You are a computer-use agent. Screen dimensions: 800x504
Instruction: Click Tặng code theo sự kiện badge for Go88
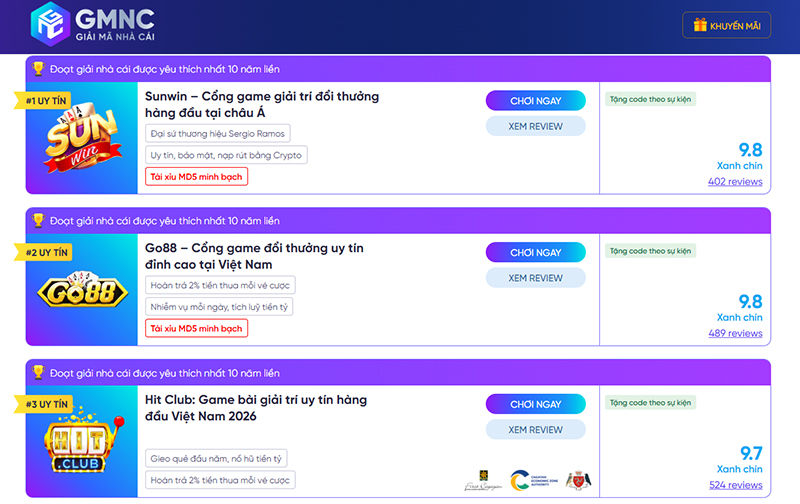[x=649, y=251]
